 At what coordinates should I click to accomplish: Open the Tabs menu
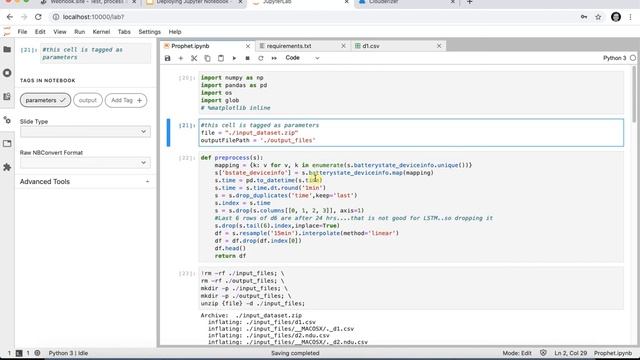[124, 32]
